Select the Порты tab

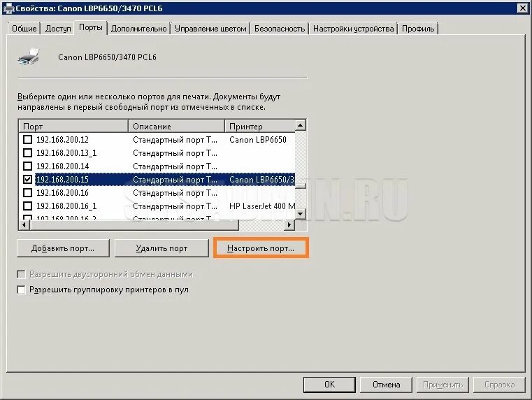tap(91, 27)
